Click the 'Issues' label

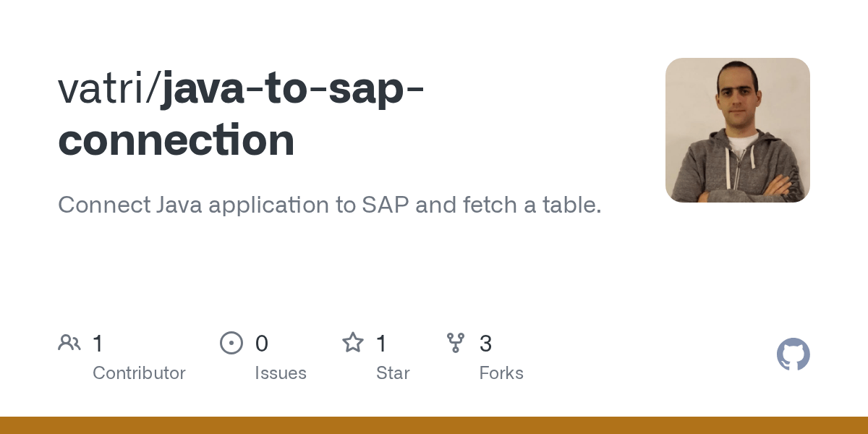pos(281,373)
